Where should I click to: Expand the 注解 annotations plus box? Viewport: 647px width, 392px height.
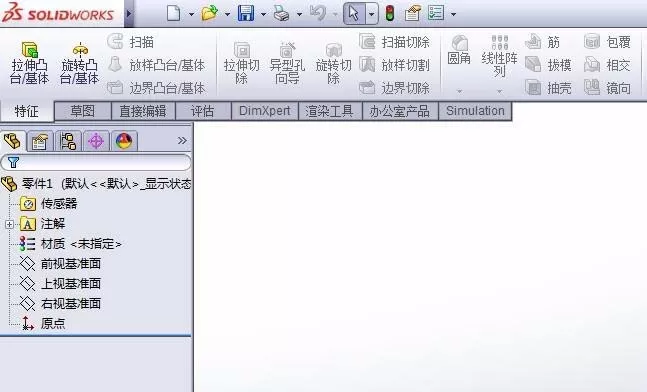[9, 224]
